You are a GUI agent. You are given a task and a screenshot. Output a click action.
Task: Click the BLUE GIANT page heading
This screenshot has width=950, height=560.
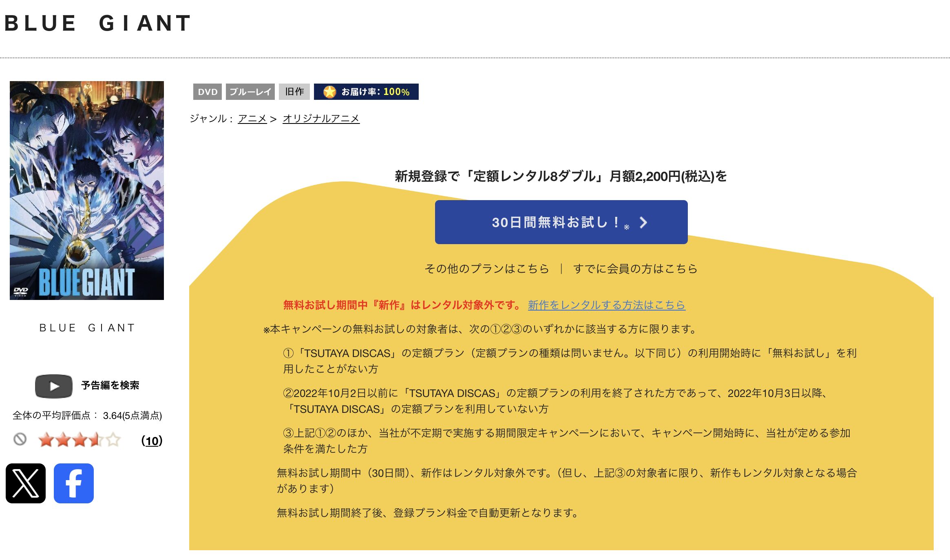[x=98, y=23]
